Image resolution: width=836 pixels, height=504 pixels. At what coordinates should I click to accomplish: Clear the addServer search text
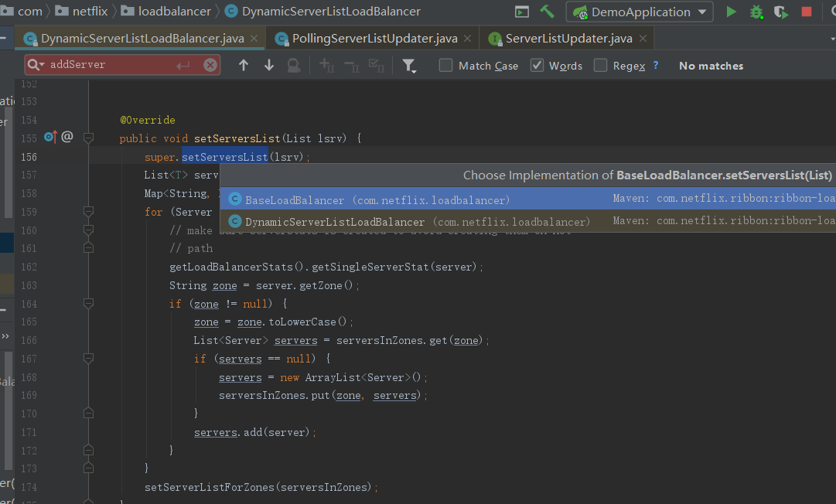tap(210, 65)
